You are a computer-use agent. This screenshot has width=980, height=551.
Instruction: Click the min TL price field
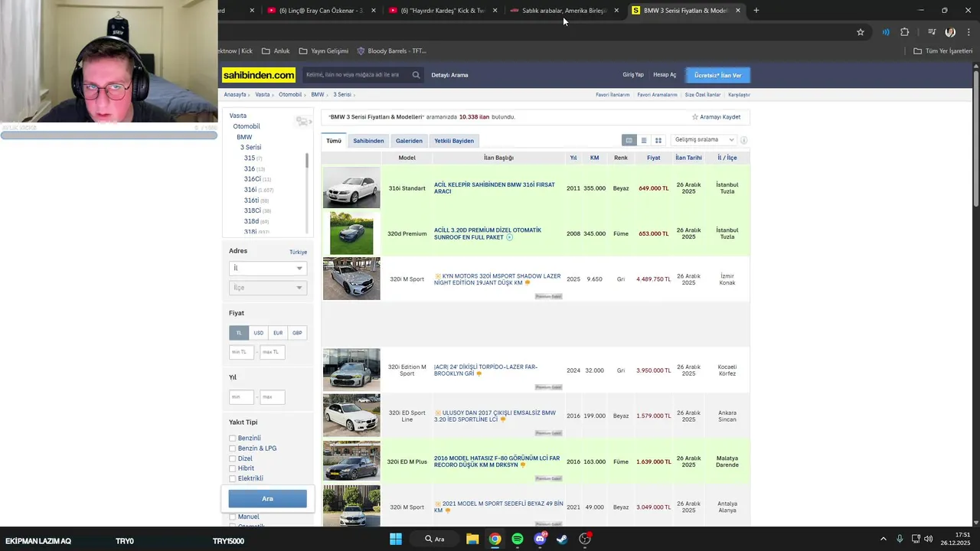point(241,352)
